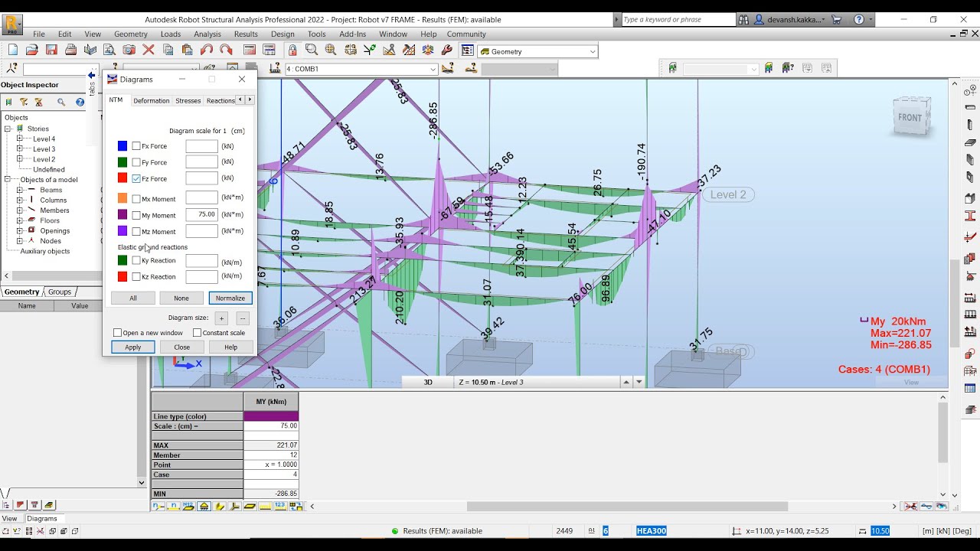The height and width of the screenshot is (551, 980).
Task: Click the purple My Moment color swatch
Action: 122,215
